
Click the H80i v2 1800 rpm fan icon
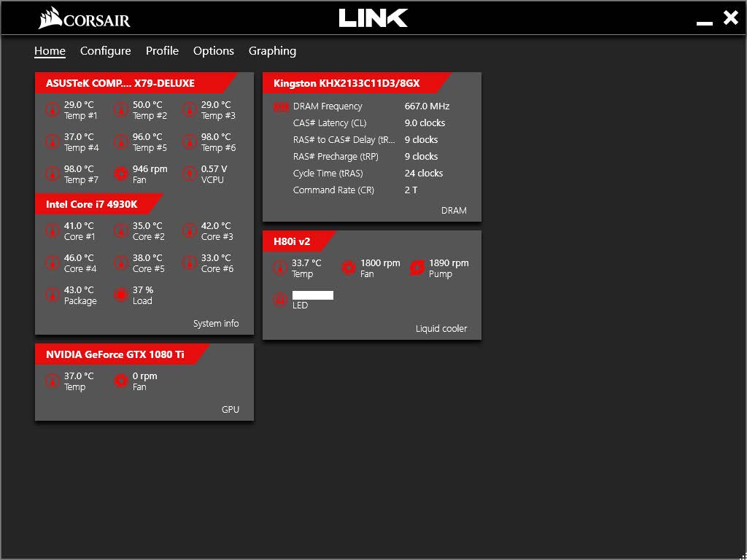point(349,268)
